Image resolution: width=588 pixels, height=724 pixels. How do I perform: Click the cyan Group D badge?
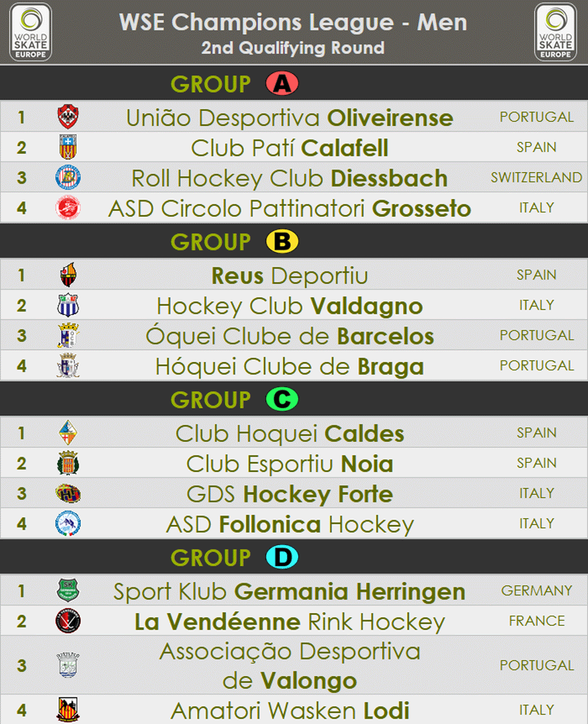282,558
